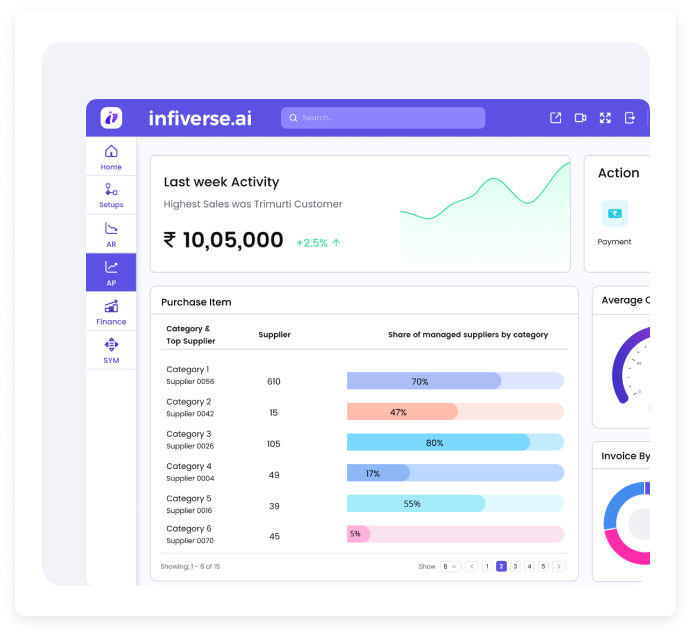Image resolution: width=691 pixels, height=635 pixels.
Task: Click the Payment action icon
Action: click(614, 213)
